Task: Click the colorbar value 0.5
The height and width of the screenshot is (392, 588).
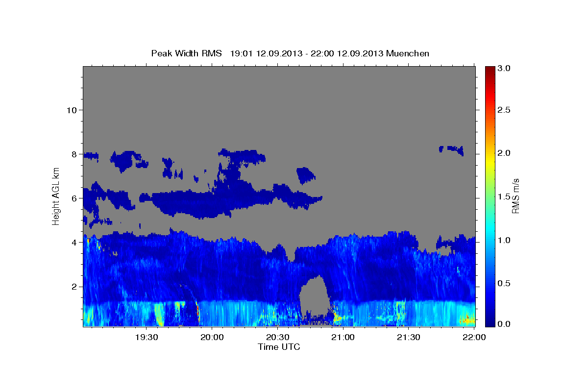Action: coord(504,283)
